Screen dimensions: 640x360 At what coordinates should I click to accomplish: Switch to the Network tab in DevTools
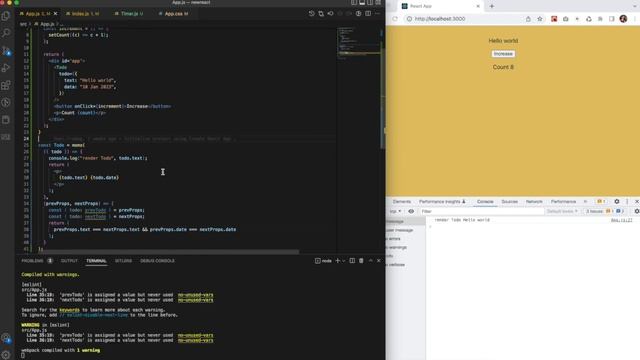[x=534, y=202]
